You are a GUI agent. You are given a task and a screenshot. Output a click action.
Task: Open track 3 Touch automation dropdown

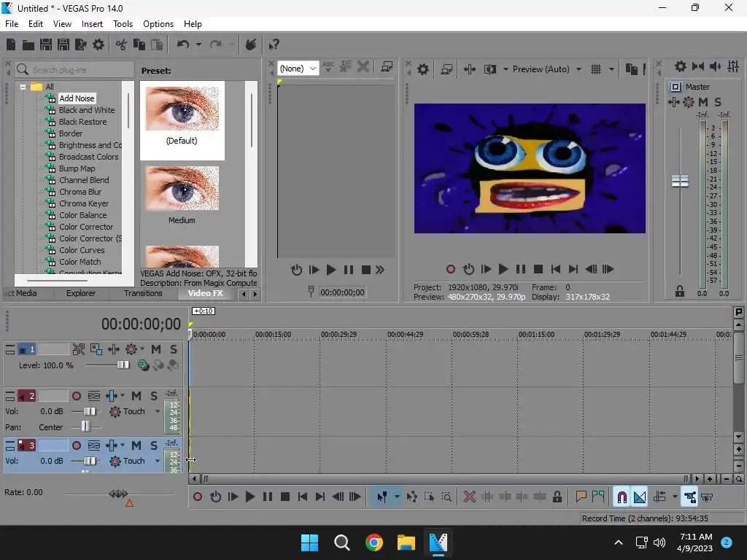158,461
